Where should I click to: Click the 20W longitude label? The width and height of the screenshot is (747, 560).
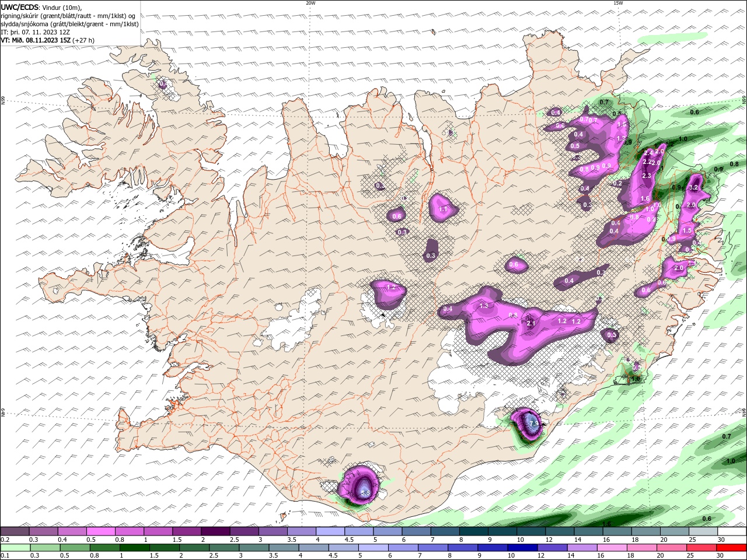pos(310,3)
